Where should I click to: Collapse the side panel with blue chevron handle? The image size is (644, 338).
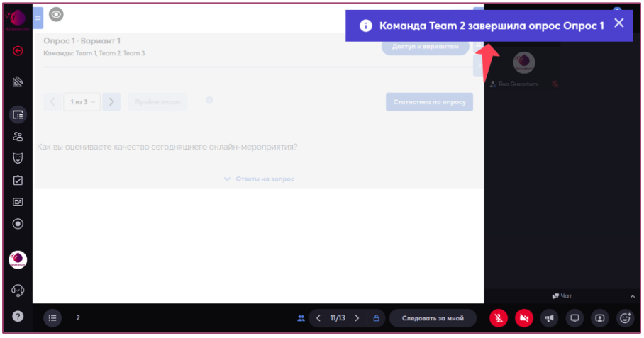point(479,66)
